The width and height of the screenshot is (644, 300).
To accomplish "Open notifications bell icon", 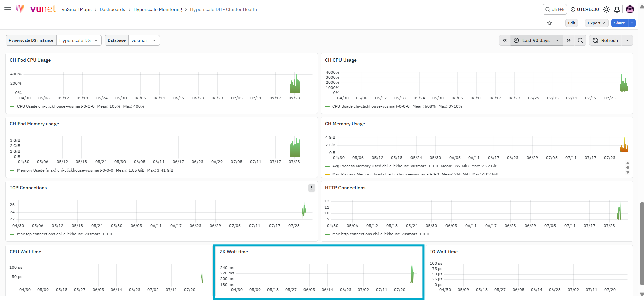I will pos(617,9).
